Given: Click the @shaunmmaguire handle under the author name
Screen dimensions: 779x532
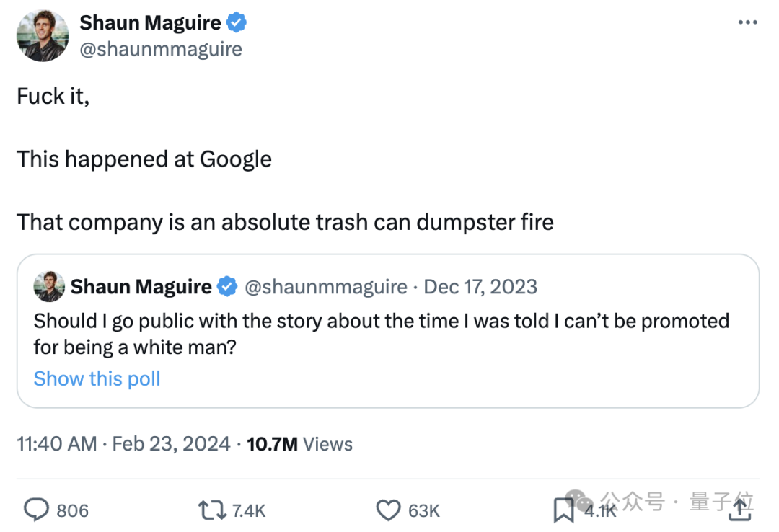Looking at the screenshot, I should click(x=160, y=49).
